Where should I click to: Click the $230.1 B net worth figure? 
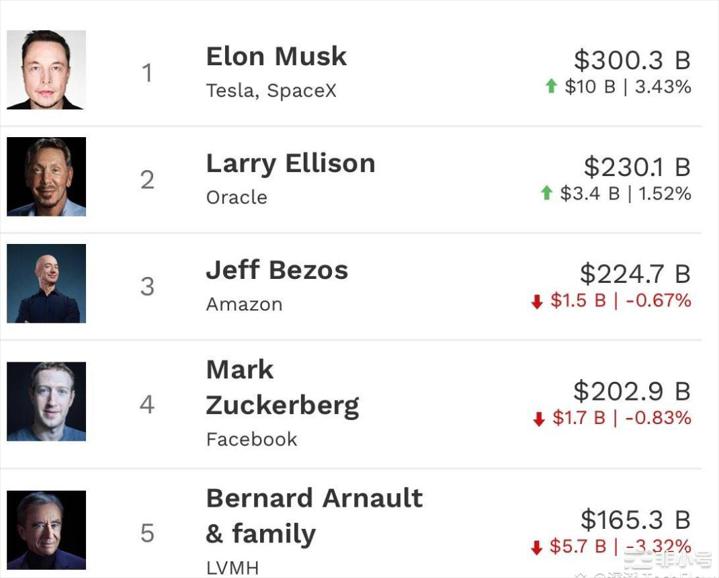click(x=637, y=167)
